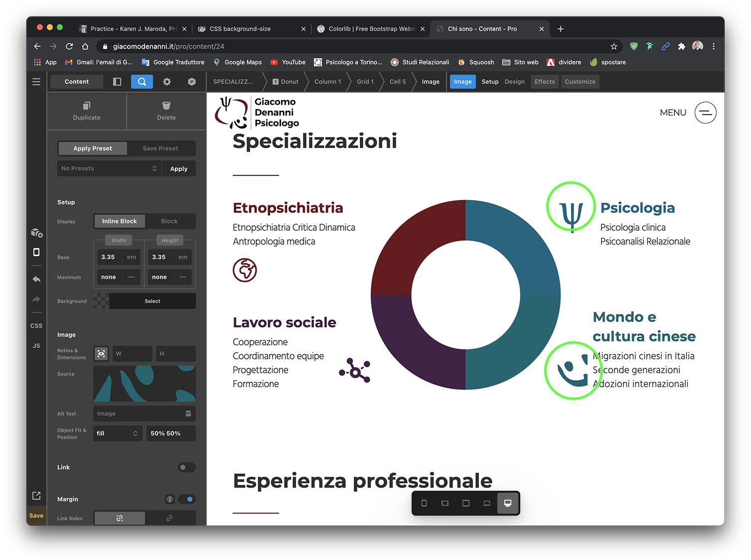Click the margin box-model icon

pos(170,499)
